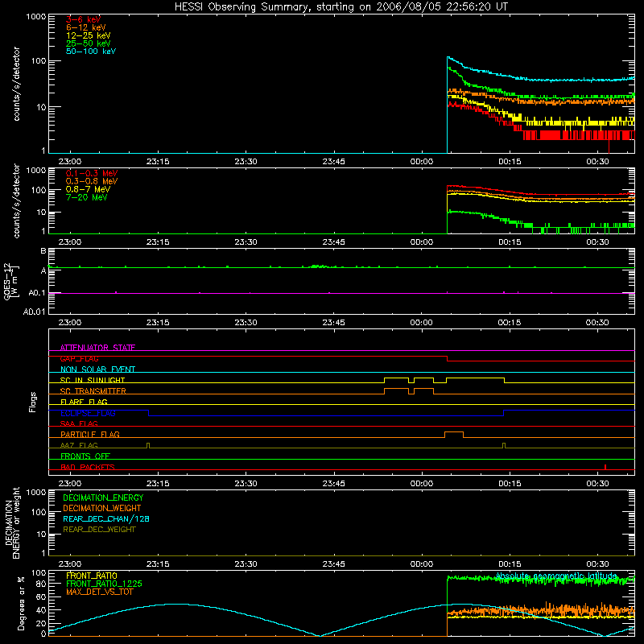Click the A0.1 label on GOES axis

pyautogui.click(x=37, y=293)
